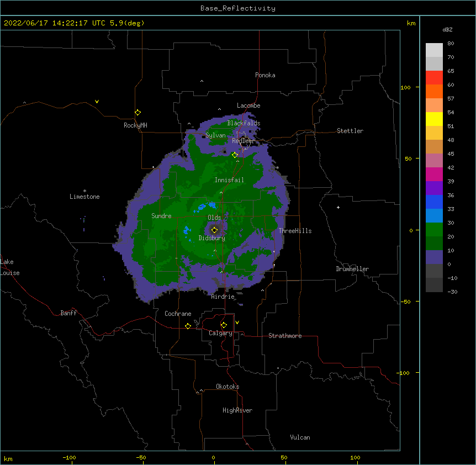Click the Sylvan label
The height and width of the screenshot is (465, 476).
[215, 135]
